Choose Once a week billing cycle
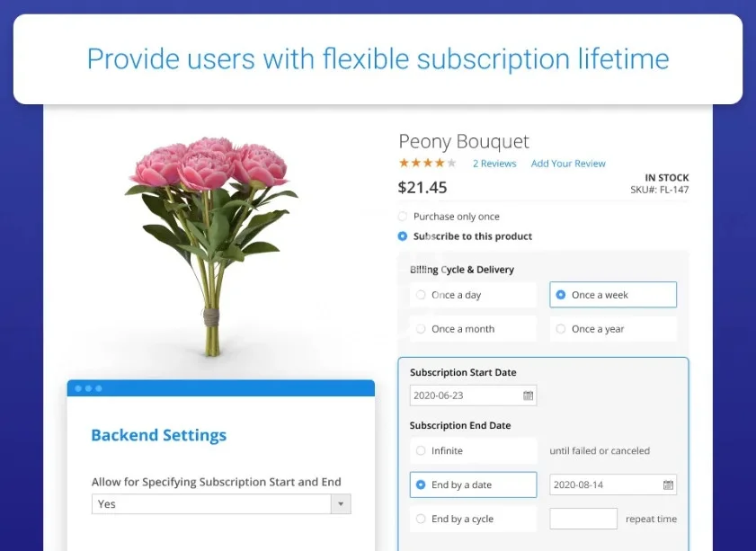 (561, 295)
